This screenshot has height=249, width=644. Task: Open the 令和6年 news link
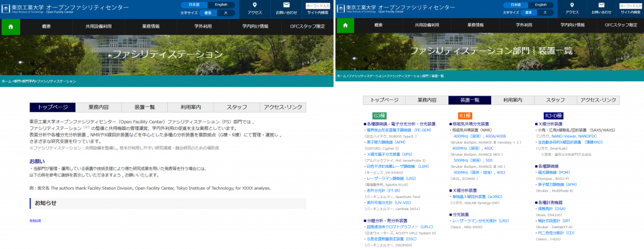point(35,221)
